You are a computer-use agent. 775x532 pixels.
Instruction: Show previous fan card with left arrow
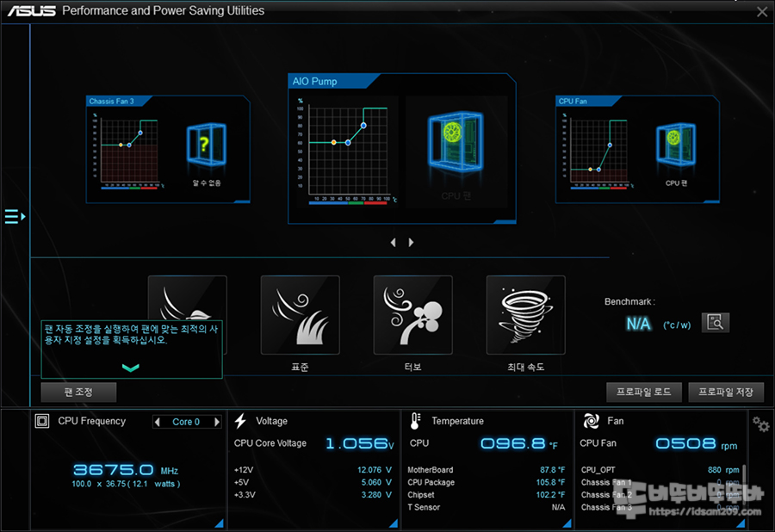coord(394,243)
